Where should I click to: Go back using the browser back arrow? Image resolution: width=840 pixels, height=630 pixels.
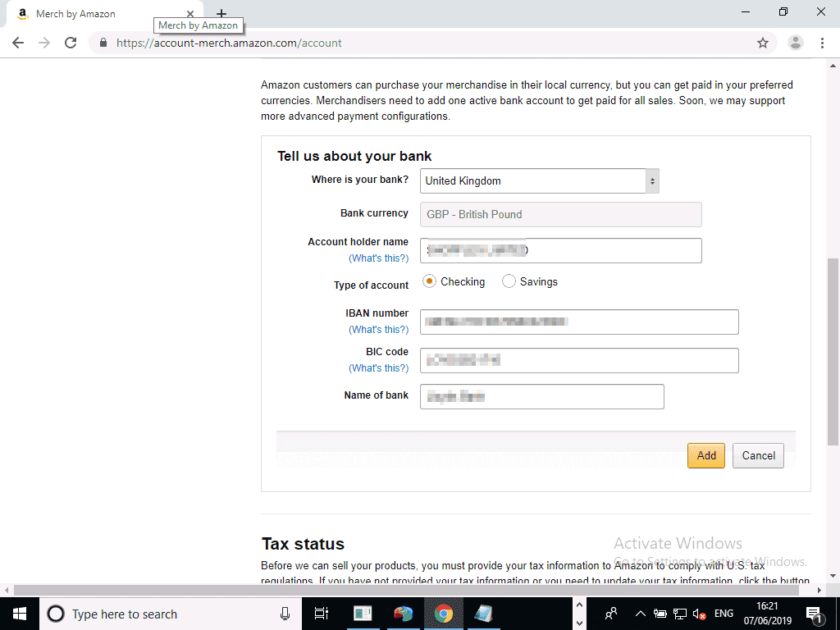[x=18, y=43]
